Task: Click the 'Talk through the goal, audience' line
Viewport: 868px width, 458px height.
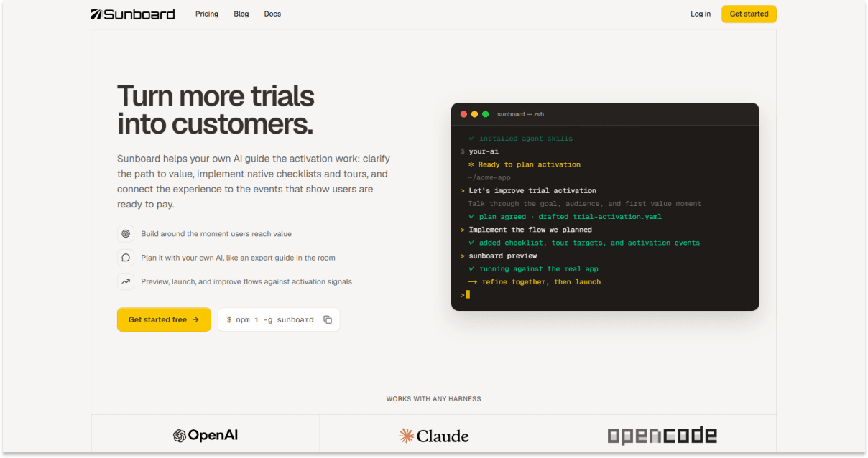Action: (x=585, y=203)
